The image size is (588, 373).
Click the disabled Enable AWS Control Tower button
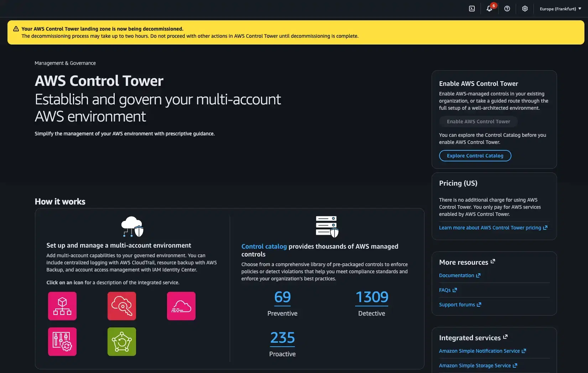[478, 121]
